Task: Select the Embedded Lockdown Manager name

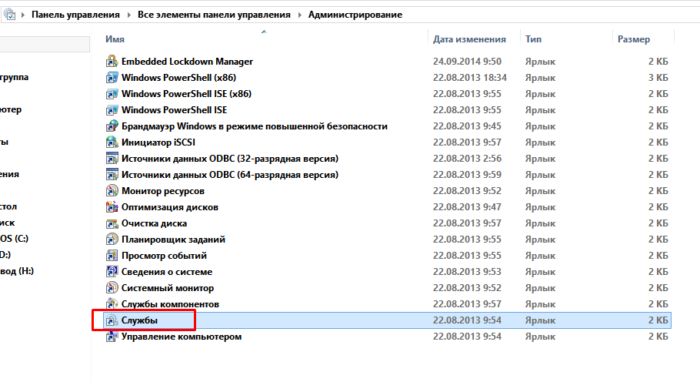Action: click(187, 62)
